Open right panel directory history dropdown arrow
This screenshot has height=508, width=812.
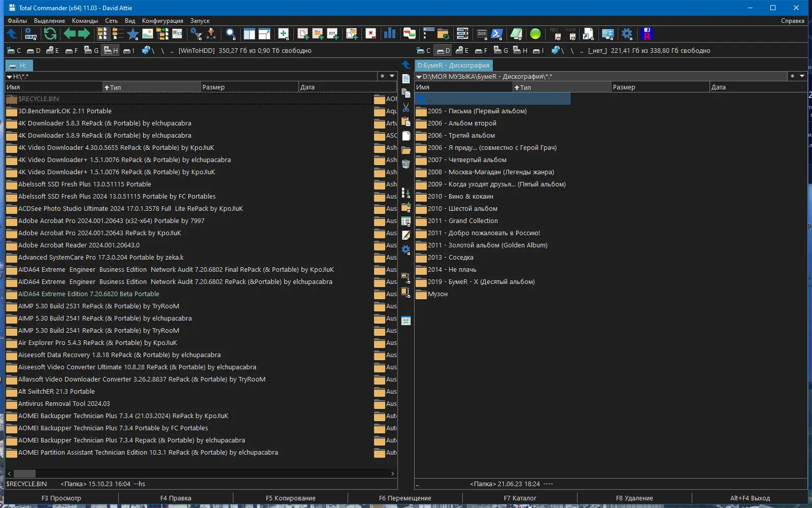click(x=802, y=76)
